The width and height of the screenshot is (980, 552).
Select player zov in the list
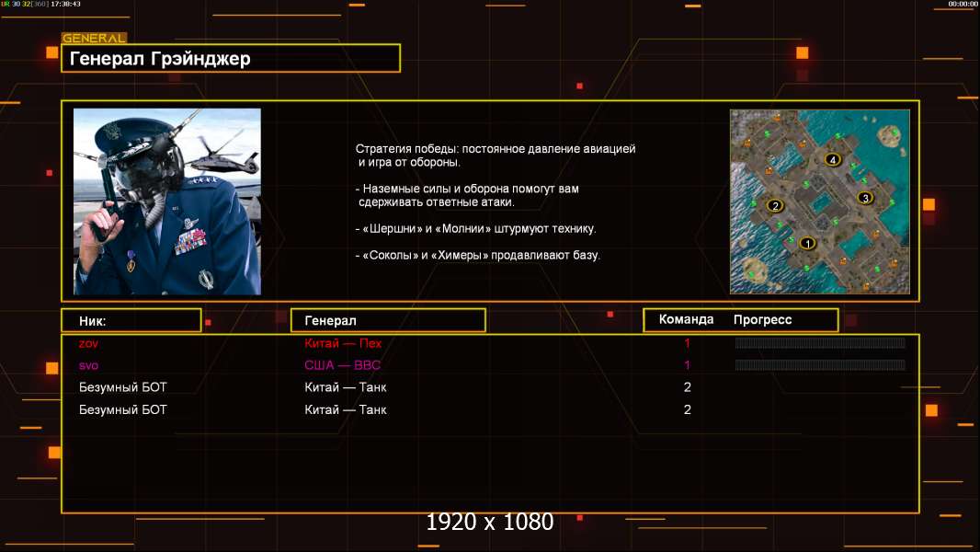(88, 343)
